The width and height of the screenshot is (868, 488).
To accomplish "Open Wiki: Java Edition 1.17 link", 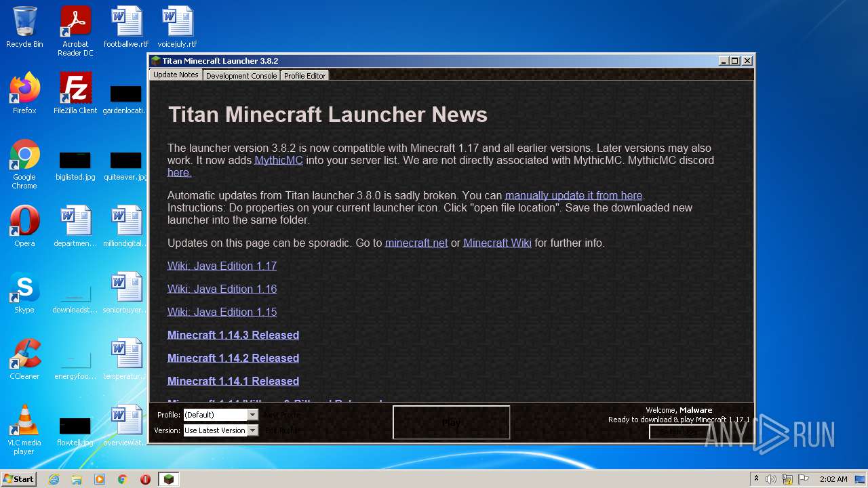I will [222, 266].
